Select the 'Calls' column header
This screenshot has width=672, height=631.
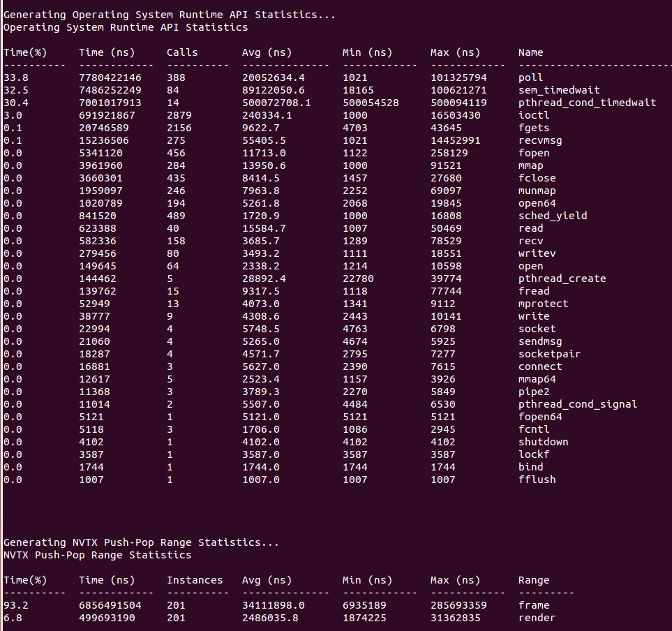click(x=181, y=52)
